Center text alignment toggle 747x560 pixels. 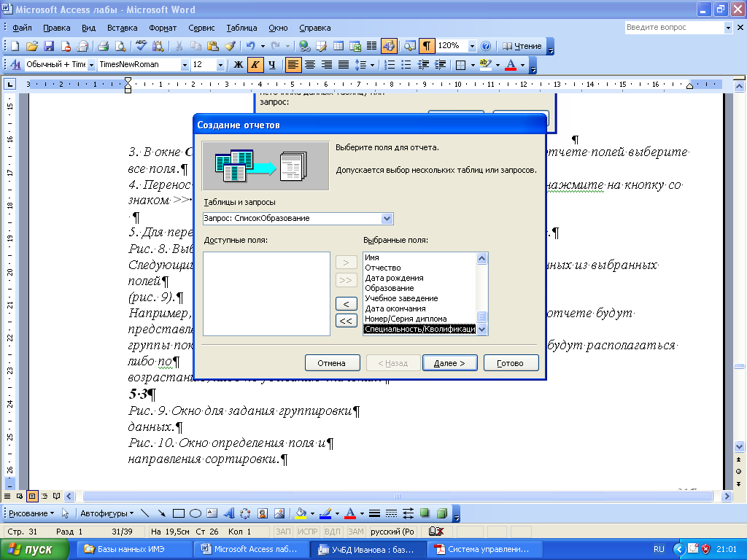(x=309, y=64)
